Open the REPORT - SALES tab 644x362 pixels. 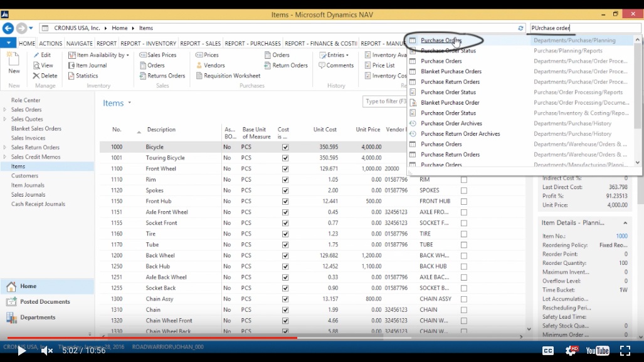pyautogui.click(x=201, y=43)
